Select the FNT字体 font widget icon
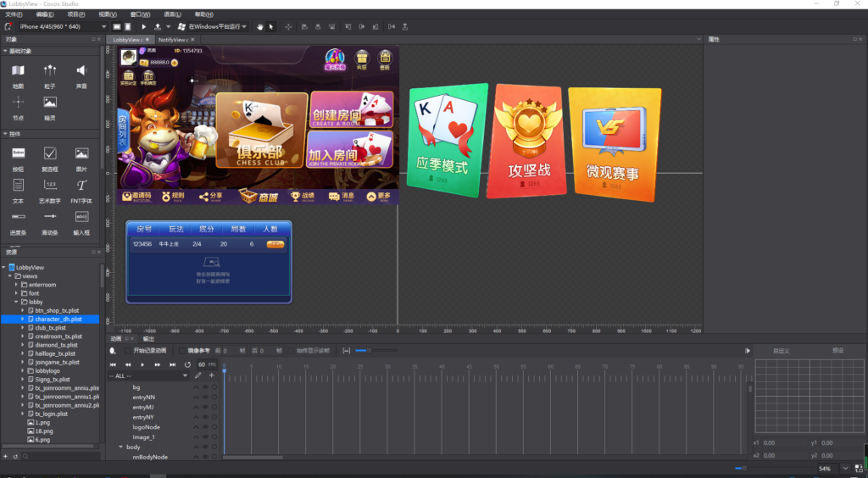868x478 pixels. click(81, 186)
